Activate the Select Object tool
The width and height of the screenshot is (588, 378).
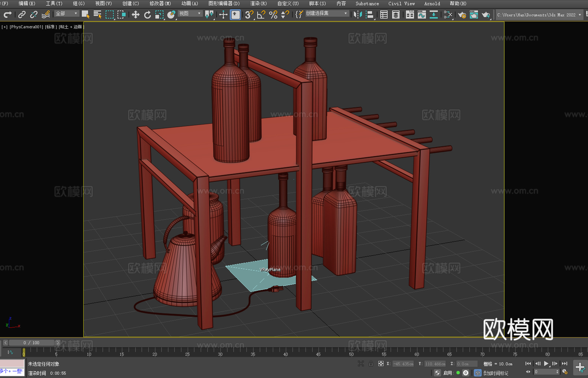pos(86,14)
